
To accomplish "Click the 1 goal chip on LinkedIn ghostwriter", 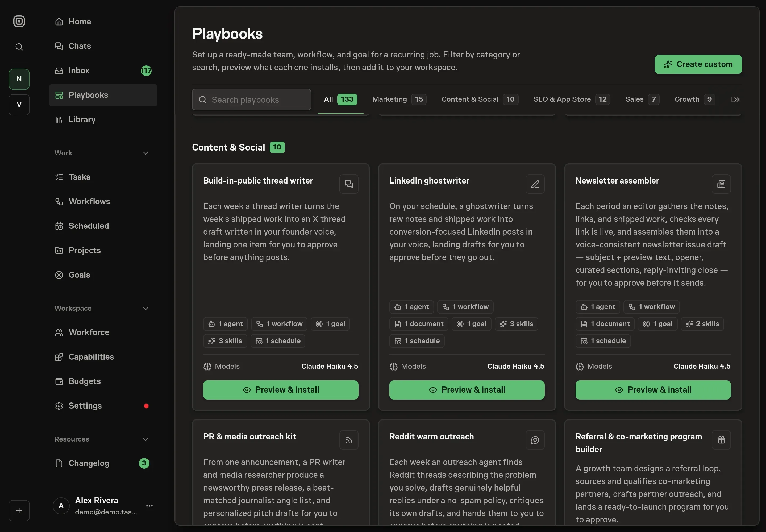I will (x=471, y=324).
